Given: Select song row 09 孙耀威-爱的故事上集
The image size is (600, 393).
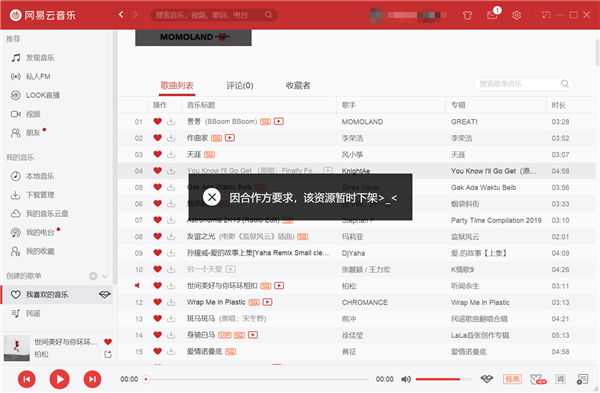Looking at the screenshot, I should pos(357,253).
